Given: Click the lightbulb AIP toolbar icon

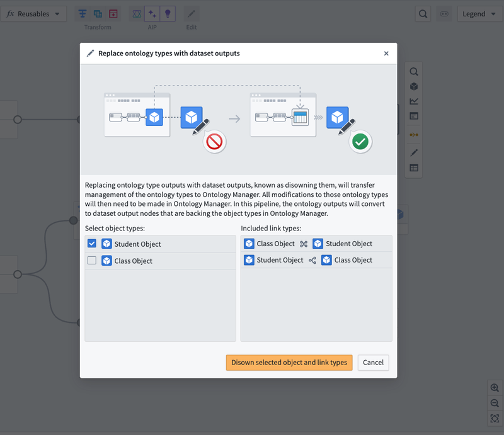Looking at the screenshot, I should pyautogui.click(x=168, y=14).
